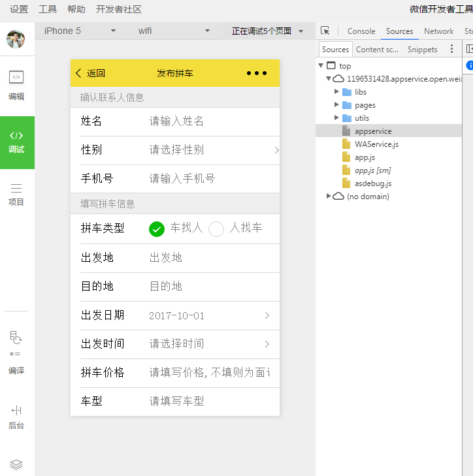Screen dimensions: 473x476
Task: Click the appservice file icon
Action: (x=346, y=131)
